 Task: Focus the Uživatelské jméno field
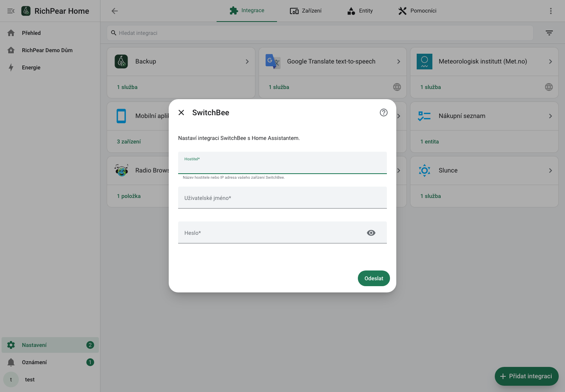[x=282, y=198]
